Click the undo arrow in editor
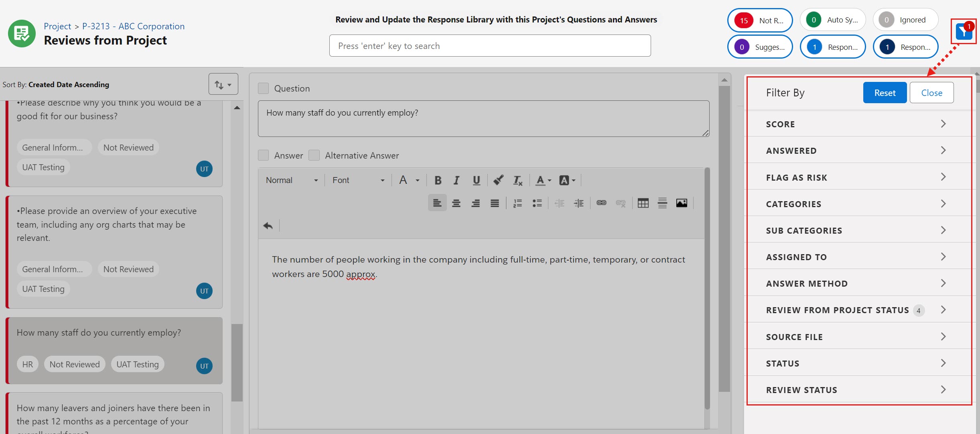This screenshot has width=980, height=434. (268, 226)
